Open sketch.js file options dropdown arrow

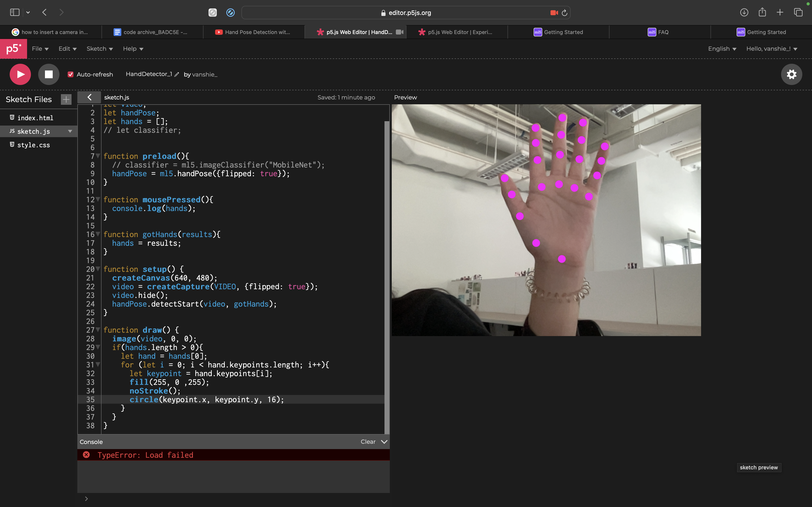click(x=70, y=131)
